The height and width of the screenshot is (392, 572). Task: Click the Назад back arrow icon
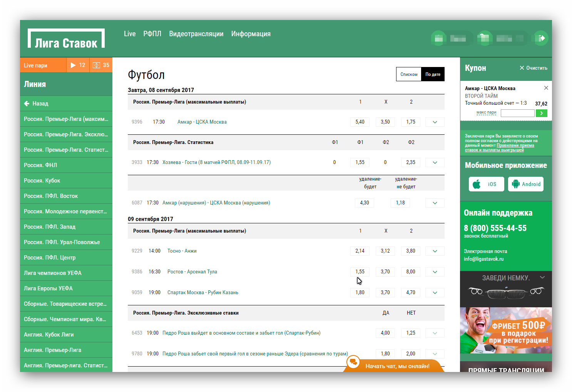[x=27, y=104]
